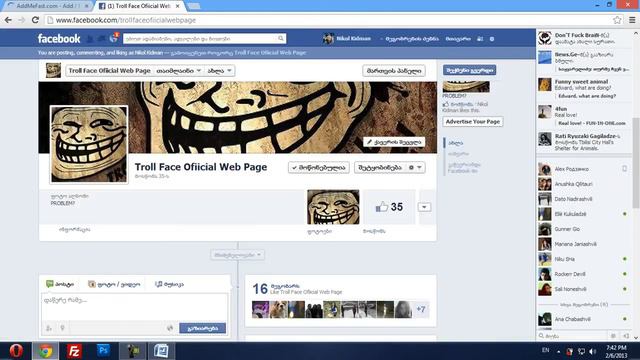640x360 pixels.
Task: Click the audience globe icon in composer
Action: tap(170, 328)
